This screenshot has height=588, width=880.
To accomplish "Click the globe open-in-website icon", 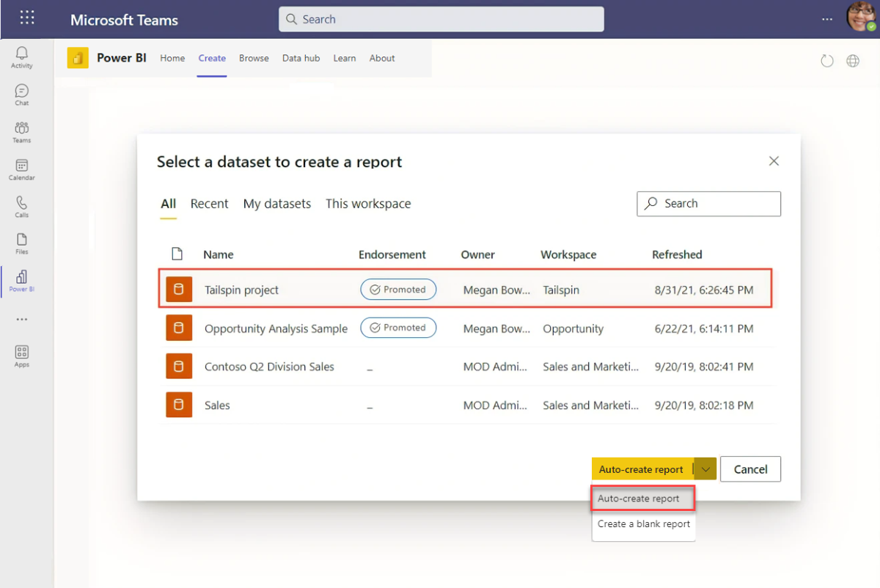I will click(x=853, y=61).
